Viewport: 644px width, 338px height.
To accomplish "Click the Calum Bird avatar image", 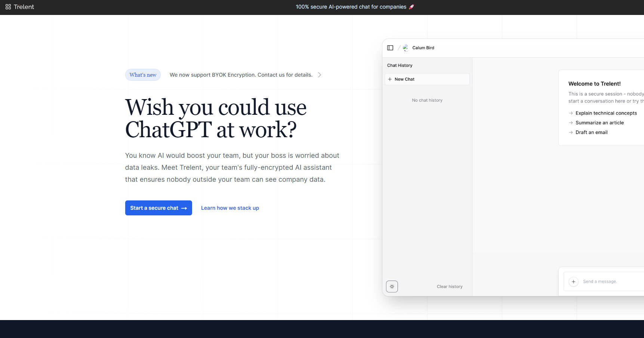I will [x=406, y=48].
